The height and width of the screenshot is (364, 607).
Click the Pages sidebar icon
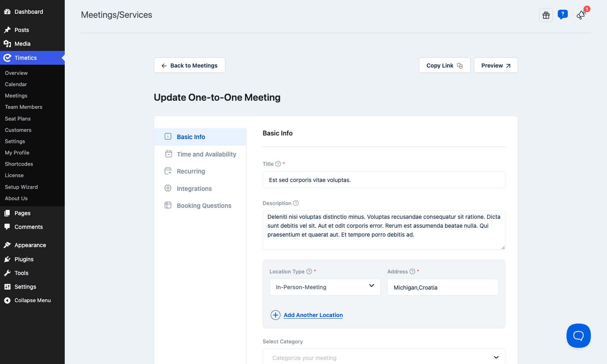click(x=7, y=213)
